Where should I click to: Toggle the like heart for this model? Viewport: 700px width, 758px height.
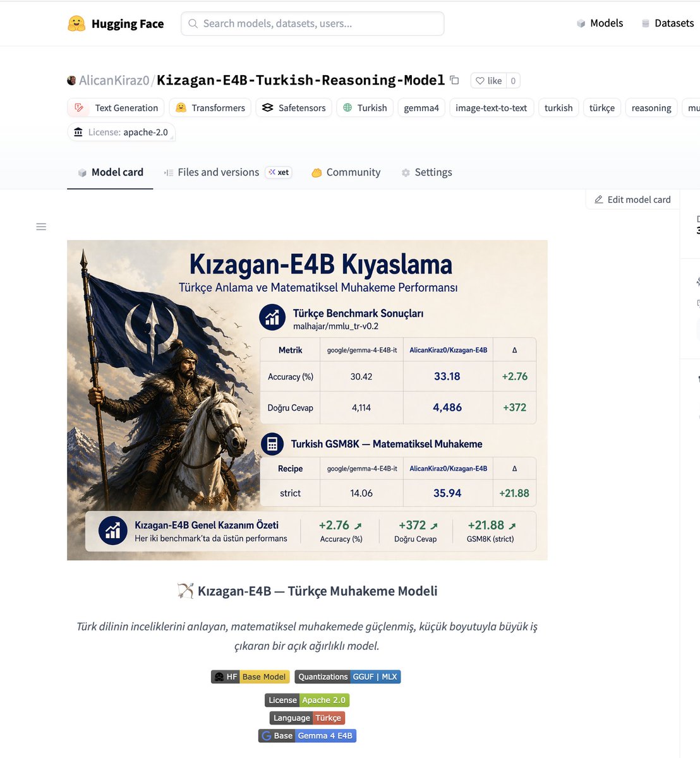click(481, 80)
